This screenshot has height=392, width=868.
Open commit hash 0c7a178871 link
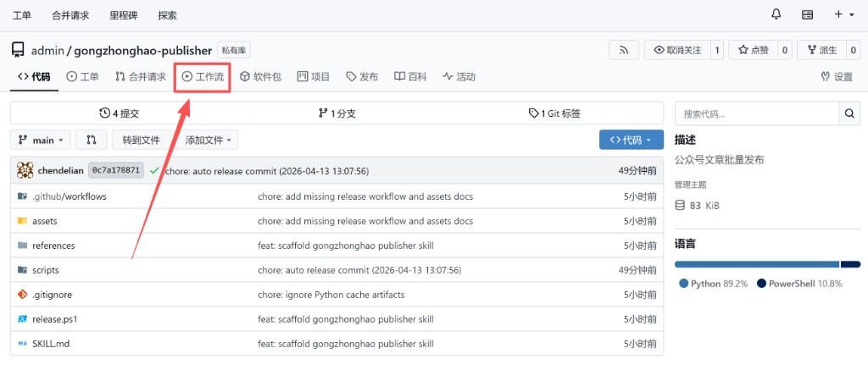pyautogui.click(x=116, y=171)
